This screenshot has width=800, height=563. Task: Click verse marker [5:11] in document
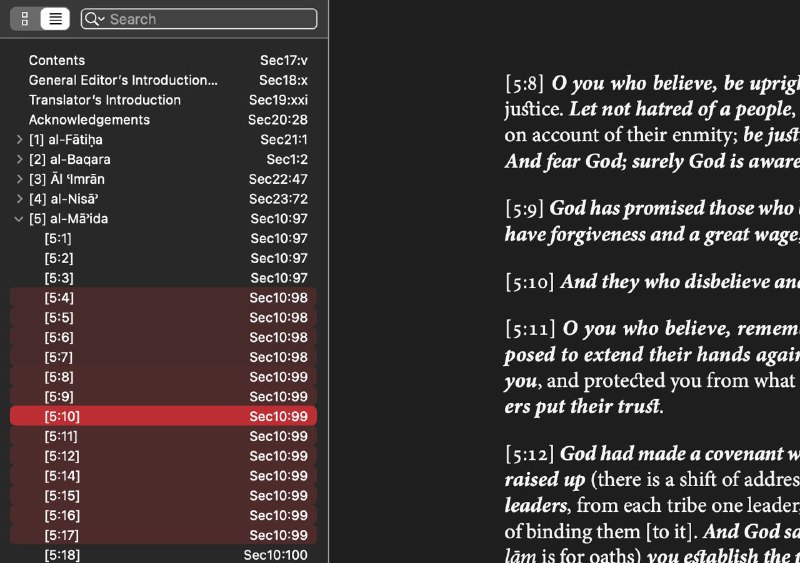point(530,329)
